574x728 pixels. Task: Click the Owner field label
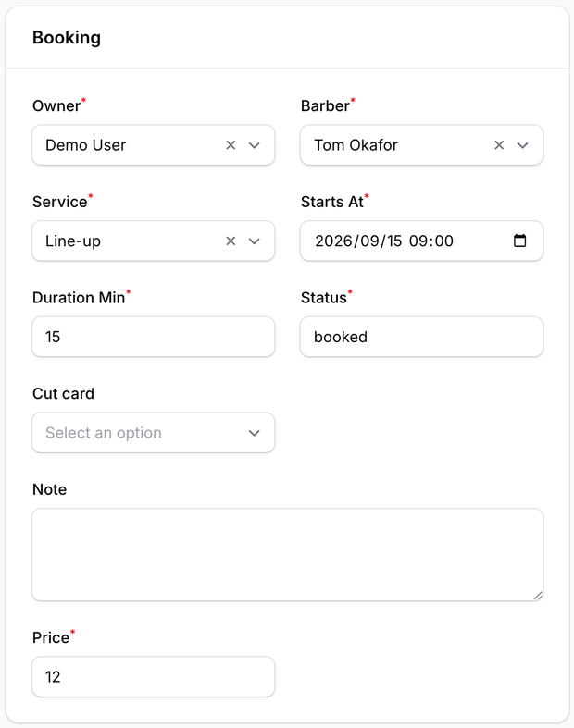coord(56,105)
